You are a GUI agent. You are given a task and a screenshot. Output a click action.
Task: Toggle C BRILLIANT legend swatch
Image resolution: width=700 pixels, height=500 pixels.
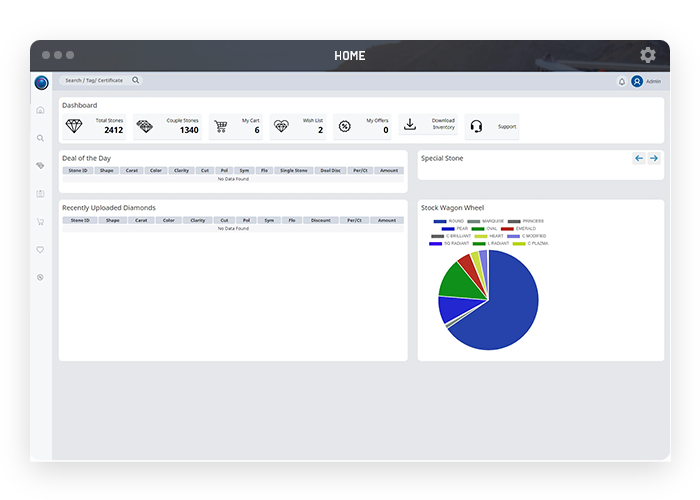coord(438,236)
